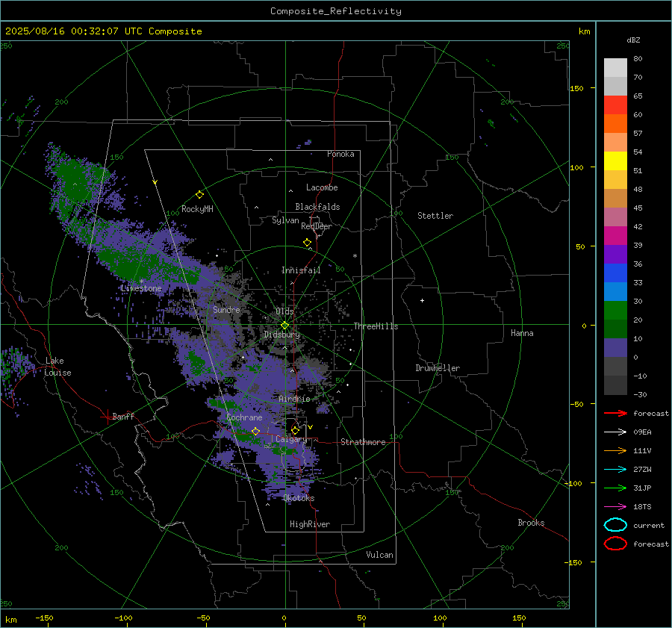Click the Brooks town label
The width and height of the screenshot is (672, 628).
click(x=531, y=523)
